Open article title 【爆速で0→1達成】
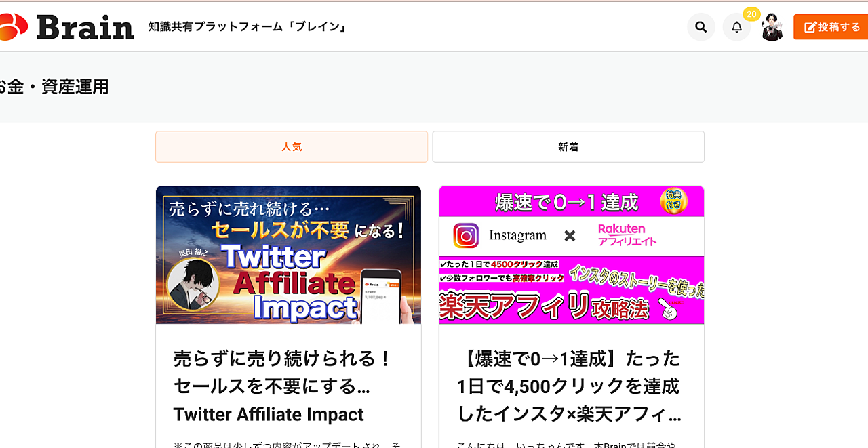 [x=570, y=386]
